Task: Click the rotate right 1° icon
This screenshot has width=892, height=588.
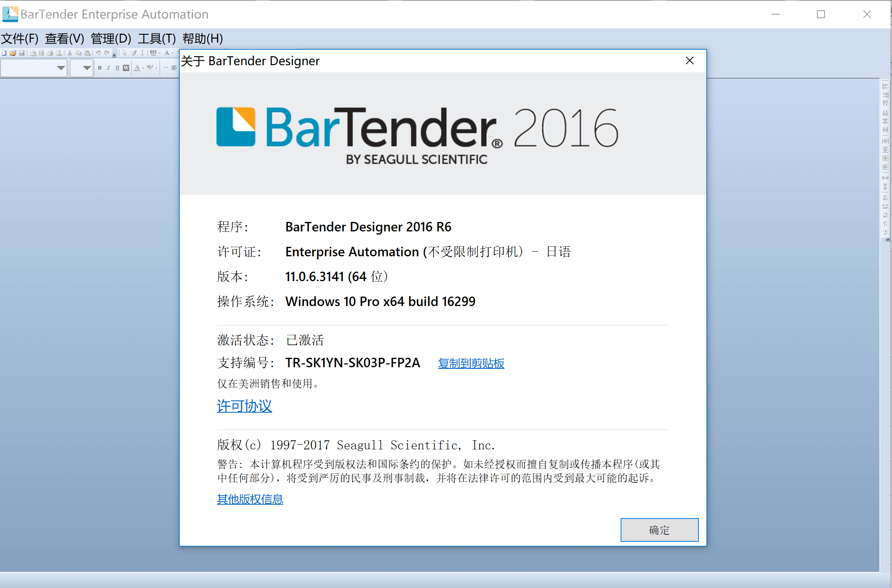Action: pyautogui.click(x=885, y=232)
